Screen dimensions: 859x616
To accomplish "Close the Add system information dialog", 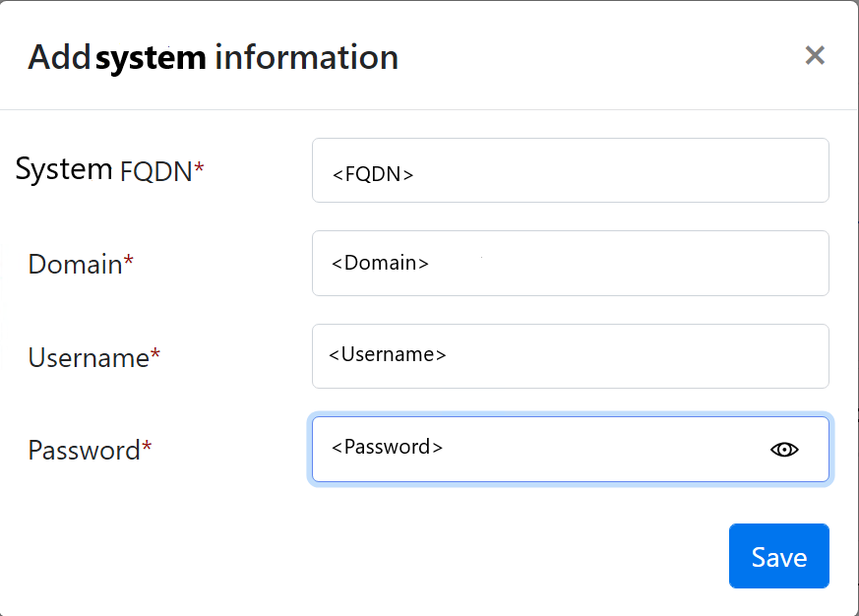I will click(x=815, y=55).
